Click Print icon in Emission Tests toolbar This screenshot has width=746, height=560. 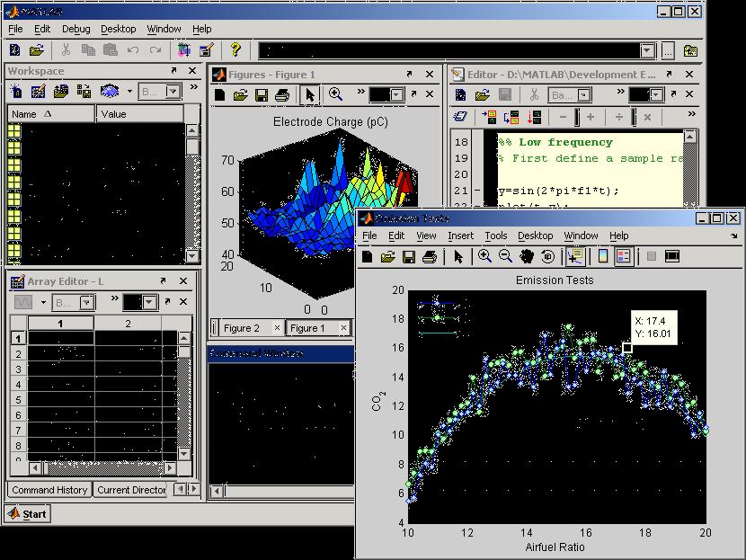pyautogui.click(x=430, y=257)
